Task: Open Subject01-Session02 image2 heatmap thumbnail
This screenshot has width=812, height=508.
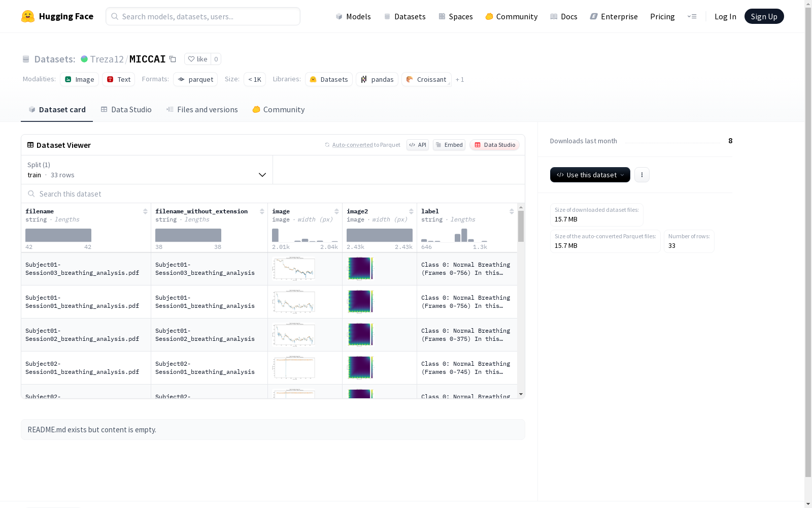Action: click(x=360, y=335)
